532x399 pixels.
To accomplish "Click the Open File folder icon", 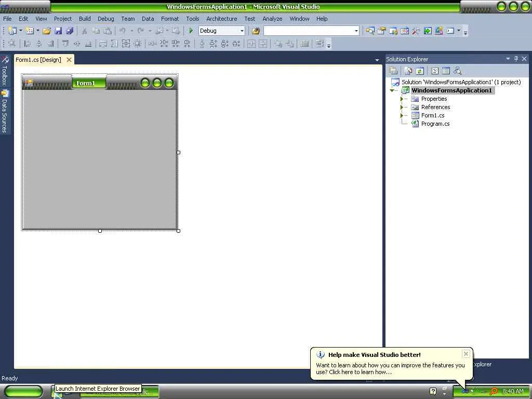I will 47,31.
